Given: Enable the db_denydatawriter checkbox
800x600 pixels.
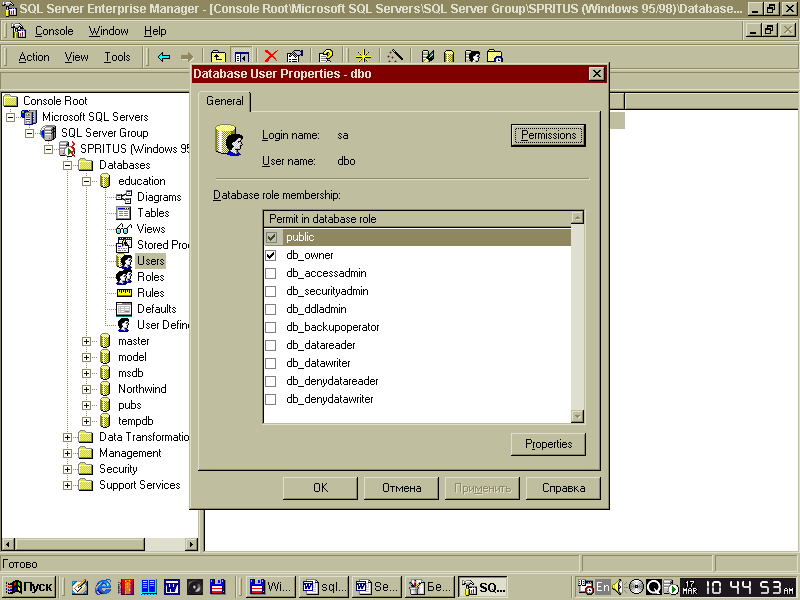Looking at the screenshot, I should (271, 399).
